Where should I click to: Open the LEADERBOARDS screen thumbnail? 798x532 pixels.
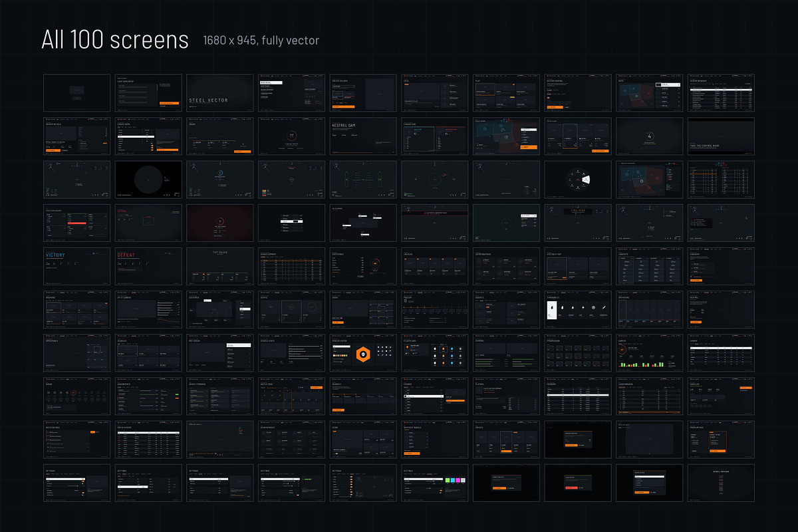(650, 396)
